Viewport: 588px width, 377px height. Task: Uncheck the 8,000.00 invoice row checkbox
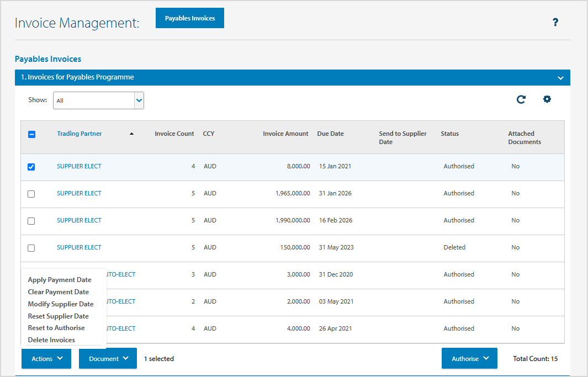(x=31, y=167)
